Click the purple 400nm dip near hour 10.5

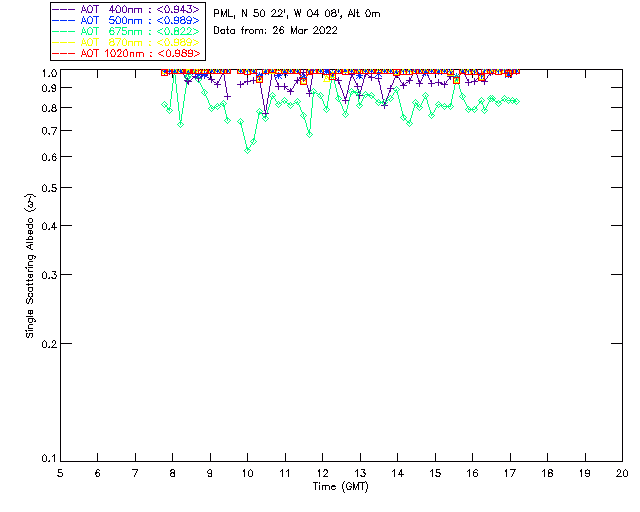pos(265,114)
